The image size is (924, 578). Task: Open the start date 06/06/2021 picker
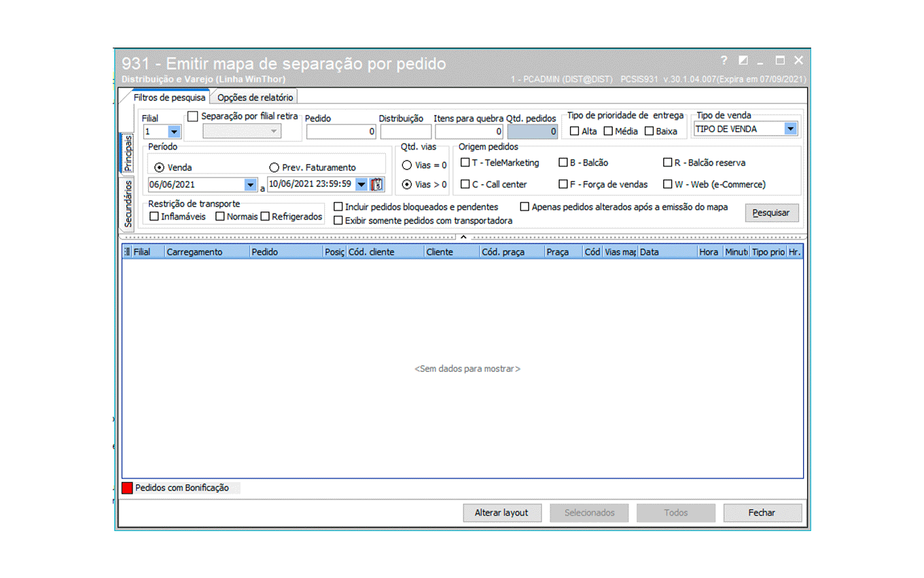click(250, 184)
